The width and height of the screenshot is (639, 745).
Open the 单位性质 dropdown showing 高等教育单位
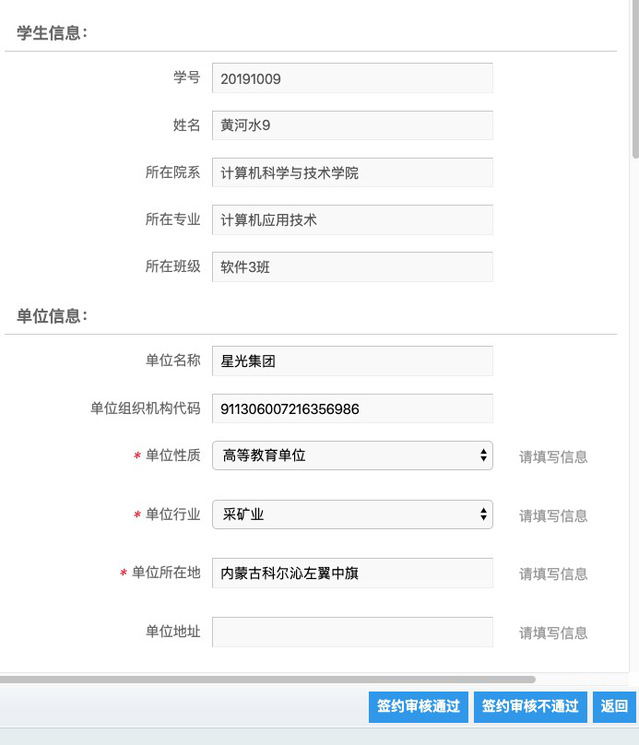[x=352, y=455]
